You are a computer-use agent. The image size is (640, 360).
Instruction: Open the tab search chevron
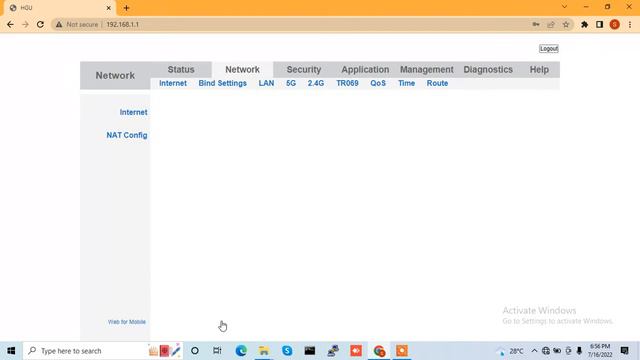tap(564, 7)
